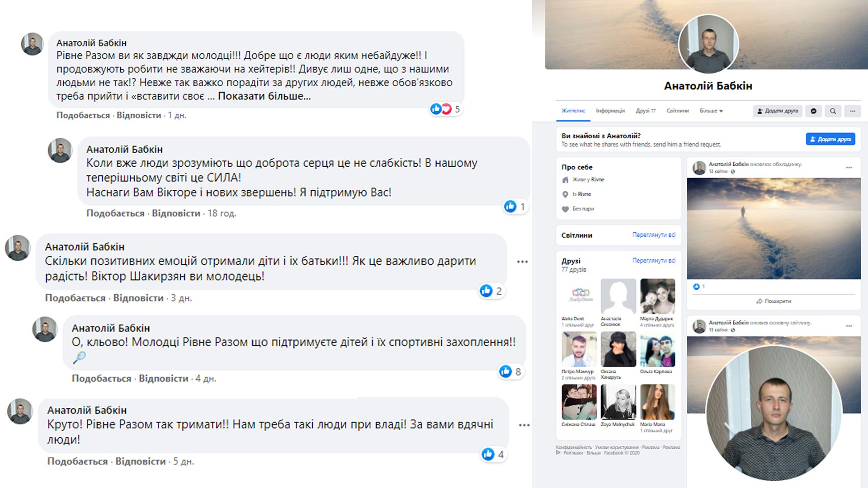Click Переглянути всі link for friends

[654, 261]
